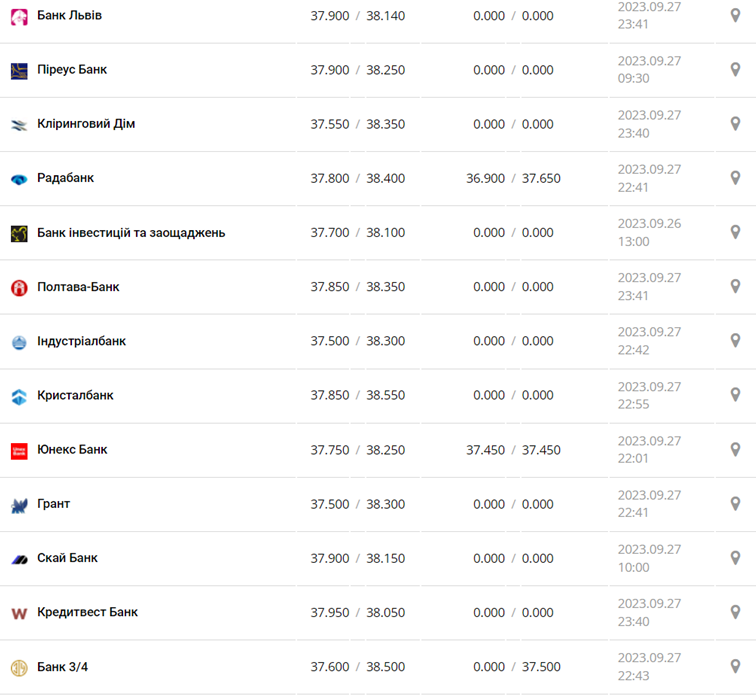Click the Піреус Банк logo icon

tap(19, 71)
